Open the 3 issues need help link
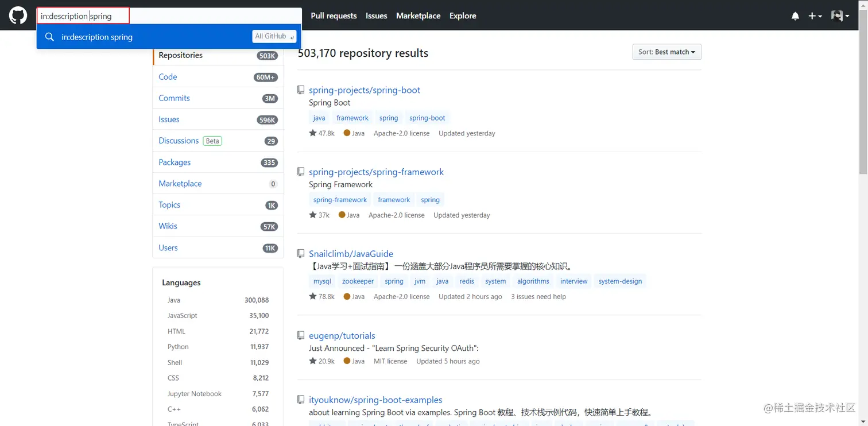The width and height of the screenshot is (868, 426). [x=538, y=297]
